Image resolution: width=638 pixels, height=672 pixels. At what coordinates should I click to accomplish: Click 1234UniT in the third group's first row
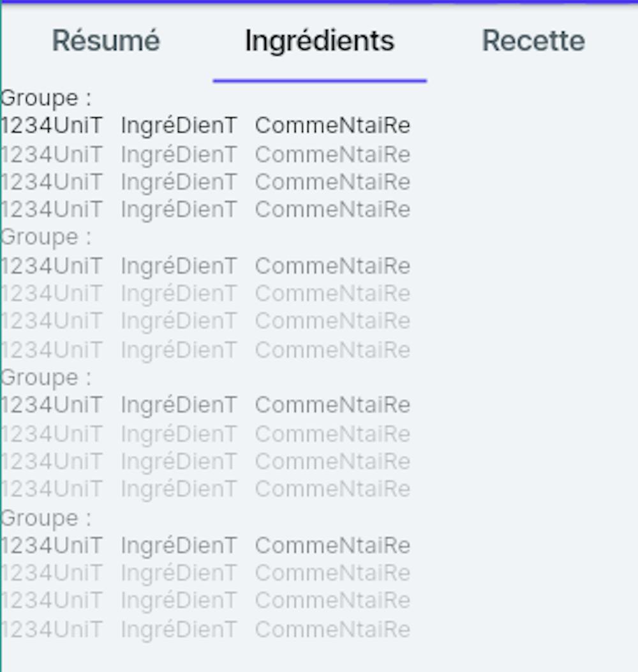(52, 405)
